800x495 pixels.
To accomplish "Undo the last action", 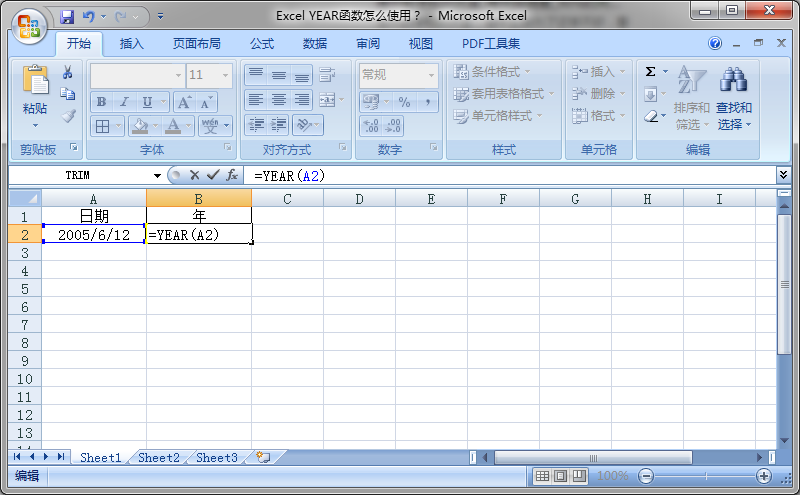I will coord(89,17).
